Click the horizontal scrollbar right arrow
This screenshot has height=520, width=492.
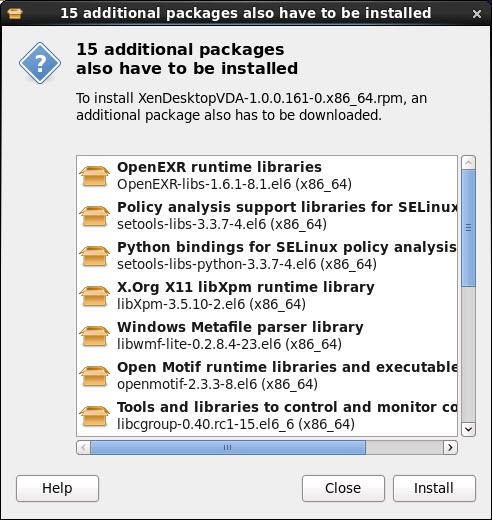coord(450,447)
